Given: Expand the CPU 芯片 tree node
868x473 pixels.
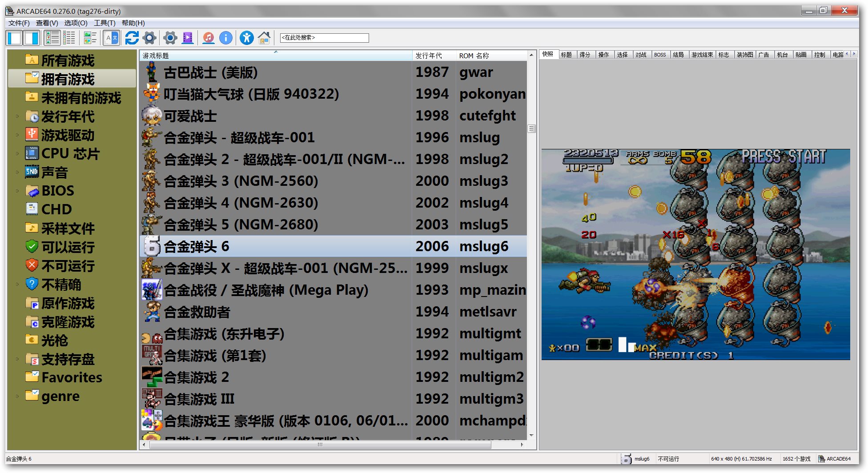Looking at the screenshot, I should coord(17,154).
